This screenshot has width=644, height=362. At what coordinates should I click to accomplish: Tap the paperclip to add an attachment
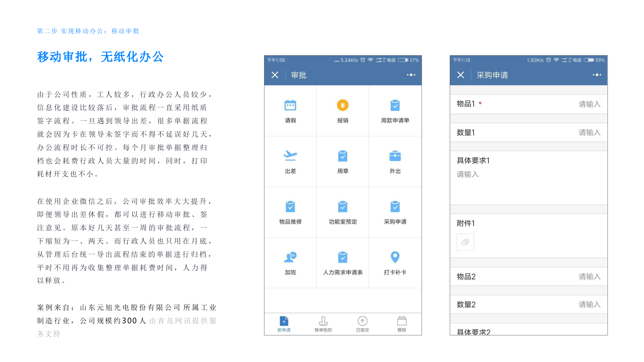click(x=465, y=242)
